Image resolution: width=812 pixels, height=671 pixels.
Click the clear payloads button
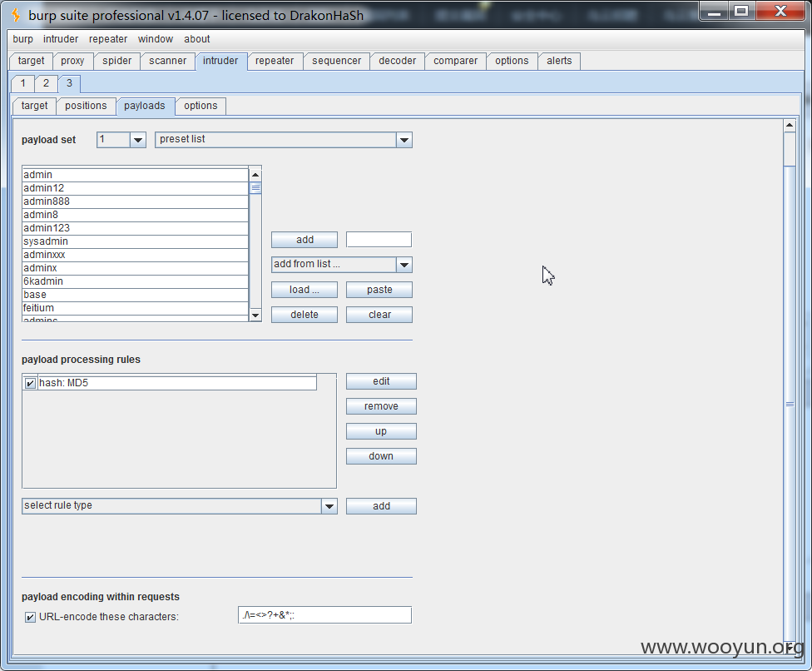pyautogui.click(x=379, y=315)
